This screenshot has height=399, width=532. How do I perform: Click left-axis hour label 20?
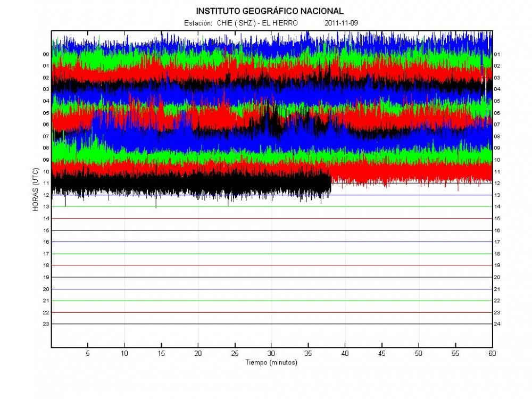pyautogui.click(x=46, y=289)
